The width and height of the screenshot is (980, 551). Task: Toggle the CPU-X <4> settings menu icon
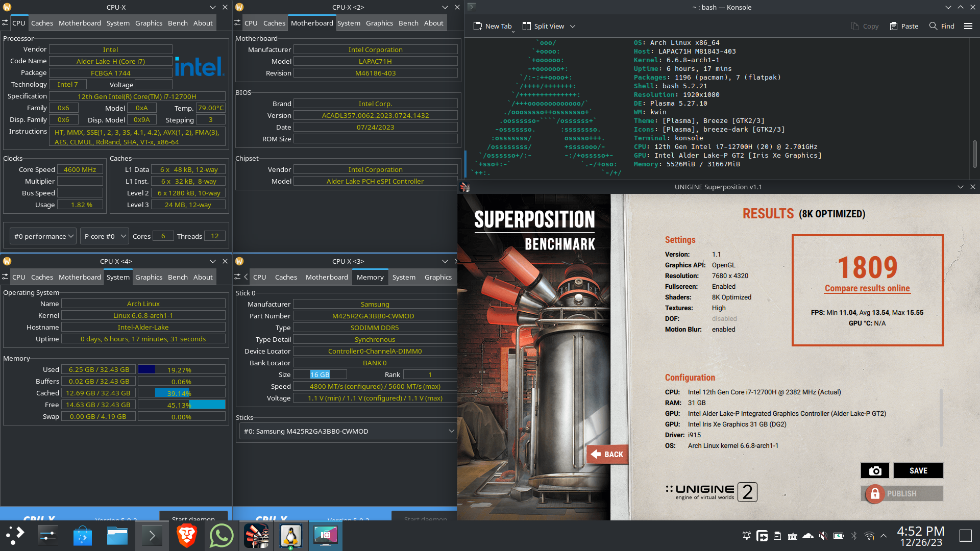click(5, 277)
